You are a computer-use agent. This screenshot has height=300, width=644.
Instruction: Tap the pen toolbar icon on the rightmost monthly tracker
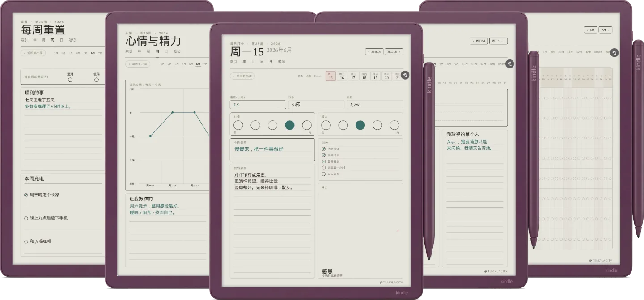click(614, 52)
